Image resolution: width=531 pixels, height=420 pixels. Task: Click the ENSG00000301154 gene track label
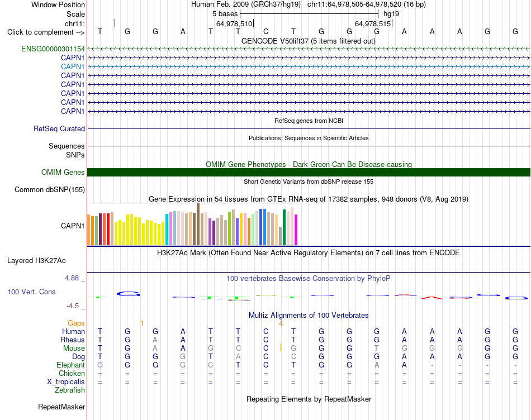click(53, 49)
